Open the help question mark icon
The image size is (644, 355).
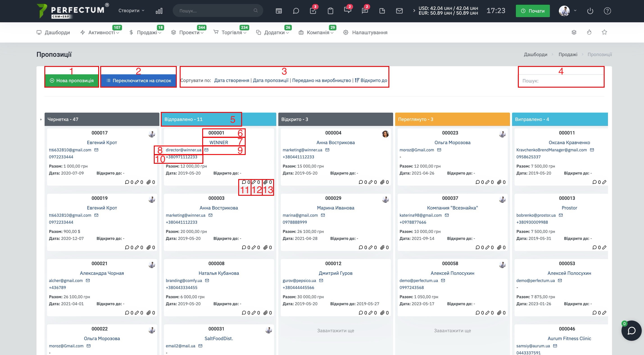[607, 11]
